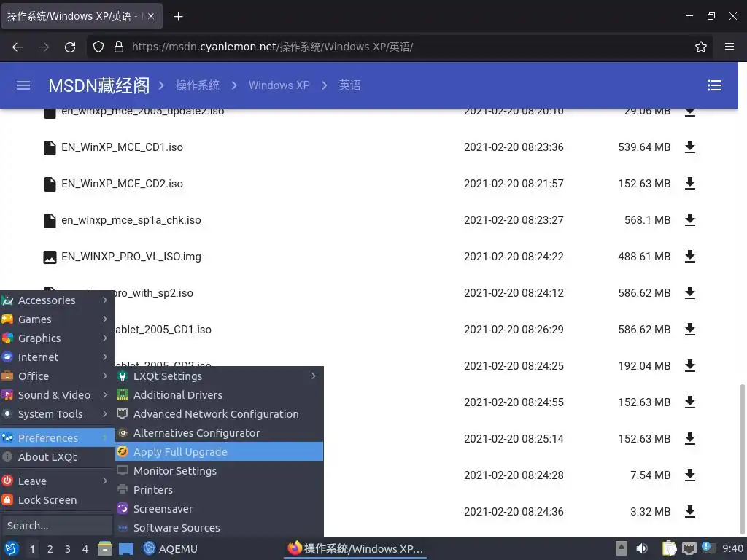
Task: Open the site hamburger menu beside MSDN藏经阁
Action: (x=23, y=85)
